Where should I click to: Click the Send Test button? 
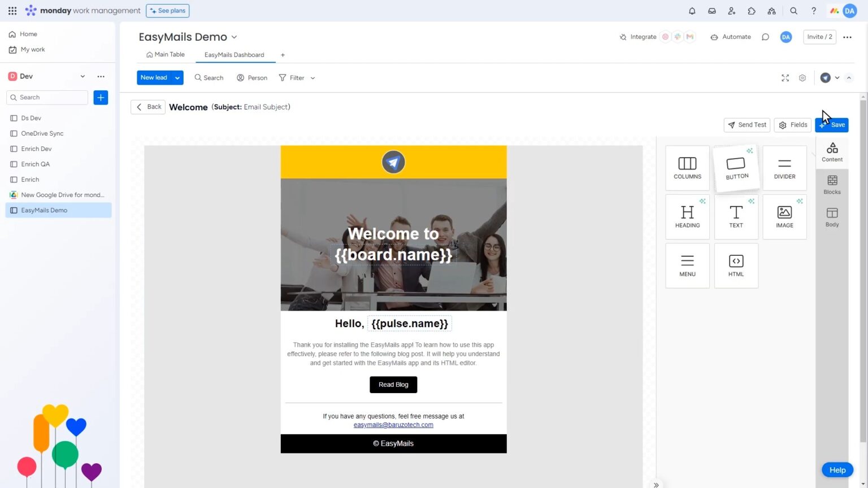(x=747, y=124)
